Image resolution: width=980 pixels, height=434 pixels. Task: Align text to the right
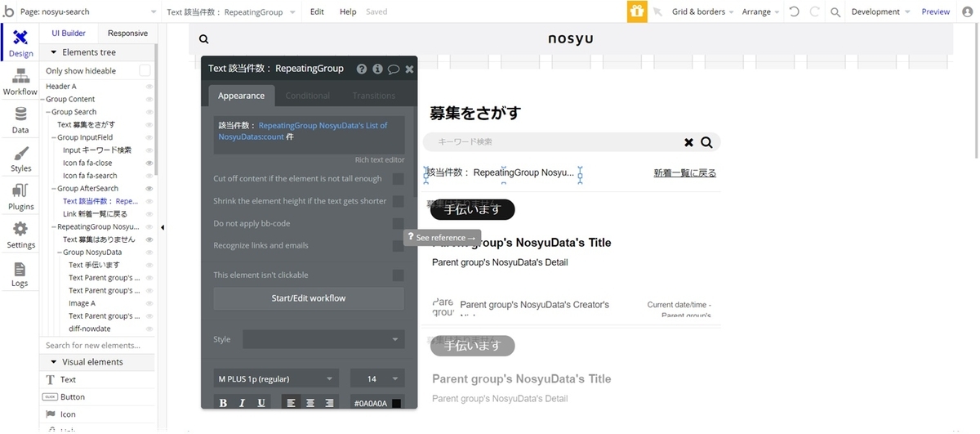point(329,403)
